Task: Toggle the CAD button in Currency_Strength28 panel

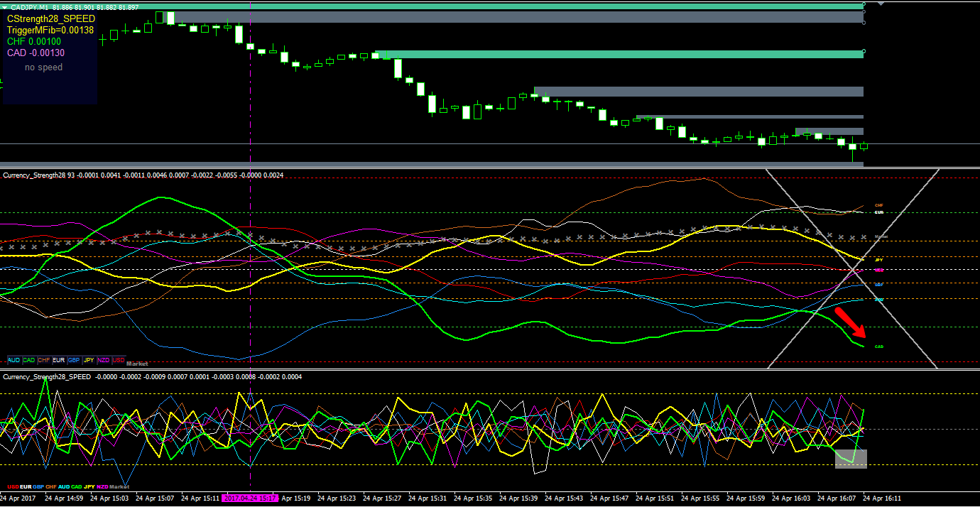Action: 29,360
